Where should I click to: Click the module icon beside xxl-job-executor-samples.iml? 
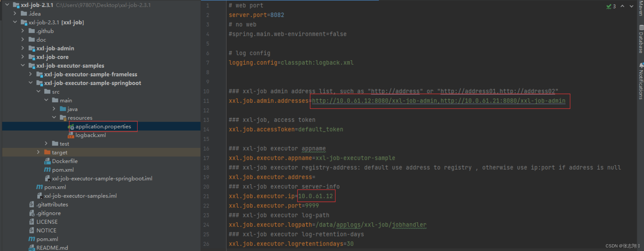click(x=40, y=195)
